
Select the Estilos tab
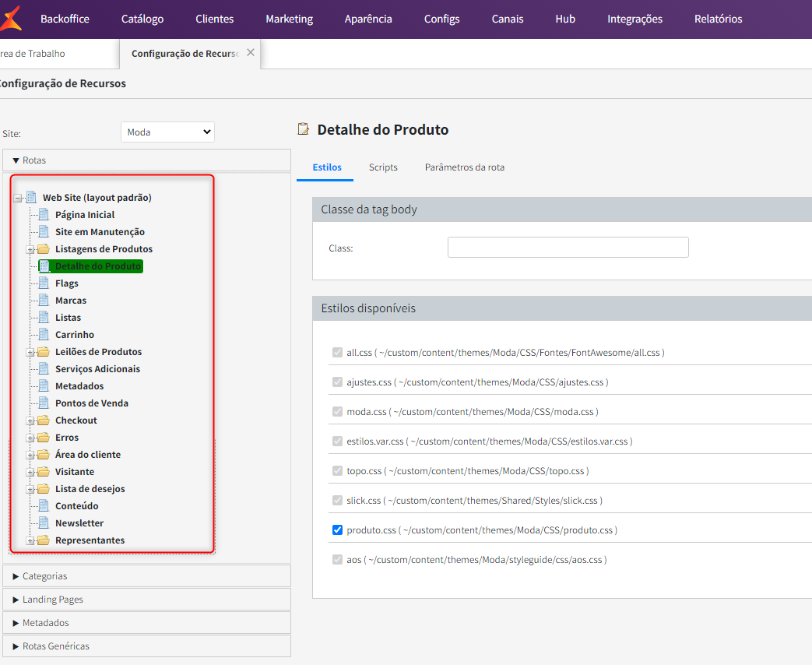327,167
